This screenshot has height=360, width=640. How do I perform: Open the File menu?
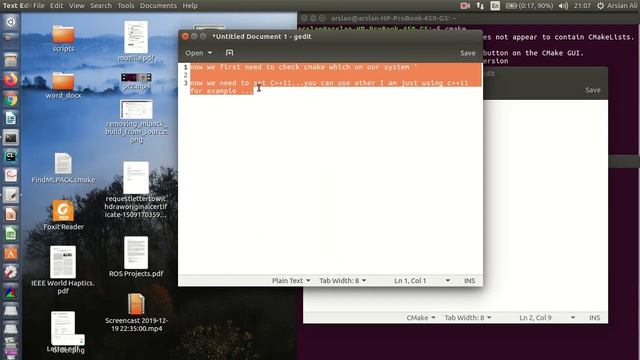coord(39,6)
